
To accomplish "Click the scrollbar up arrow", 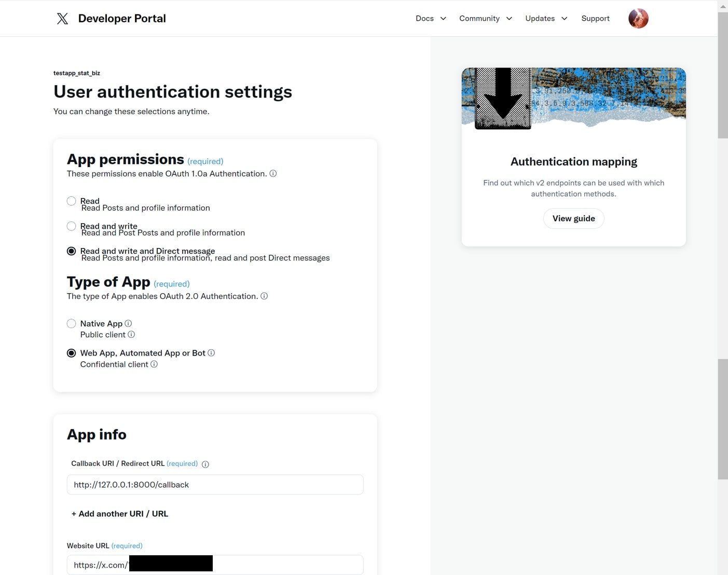I will [x=723, y=6].
